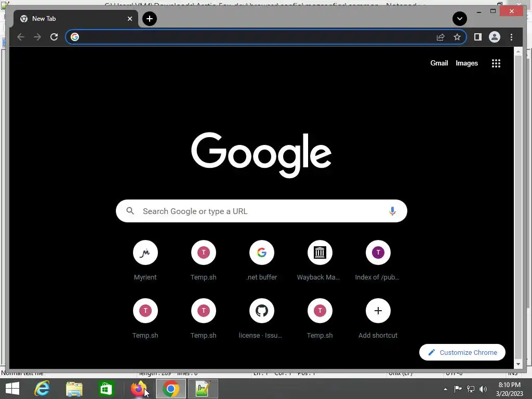Click the Action Center flag icon
Screen dimensions: 532x399
click(458, 389)
